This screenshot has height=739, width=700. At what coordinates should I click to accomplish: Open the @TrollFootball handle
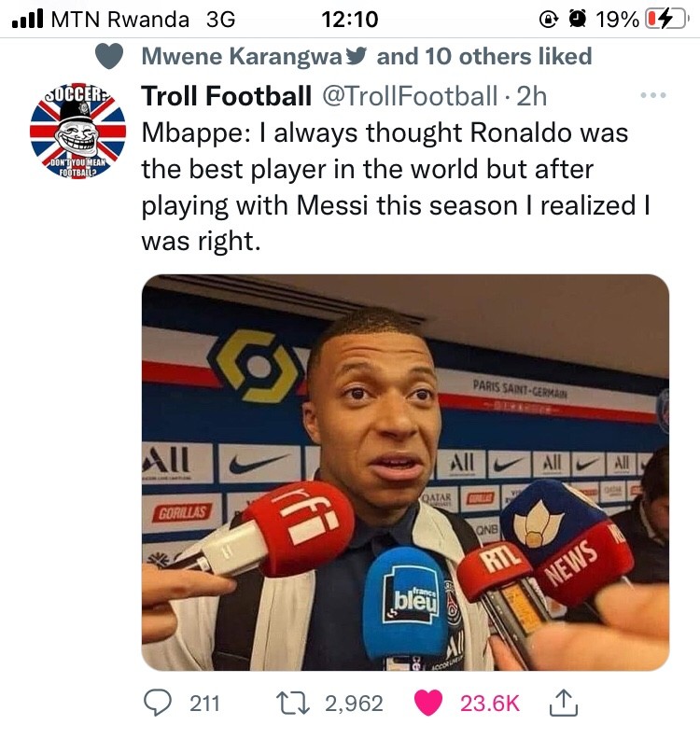pyautogui.click(x=410, y=95)
